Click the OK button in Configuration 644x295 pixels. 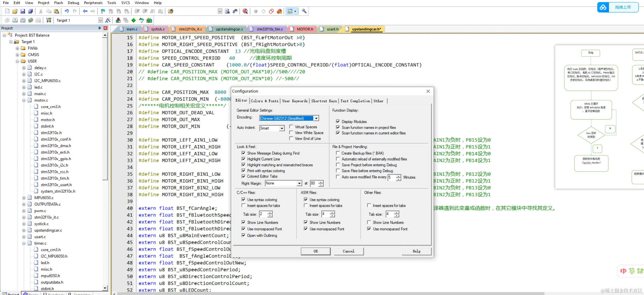(316, 251)
